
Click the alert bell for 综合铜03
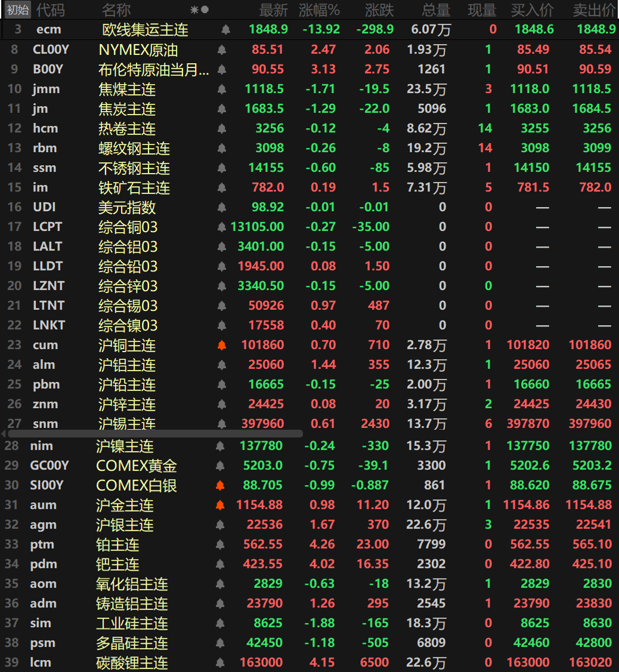point(221,227)
